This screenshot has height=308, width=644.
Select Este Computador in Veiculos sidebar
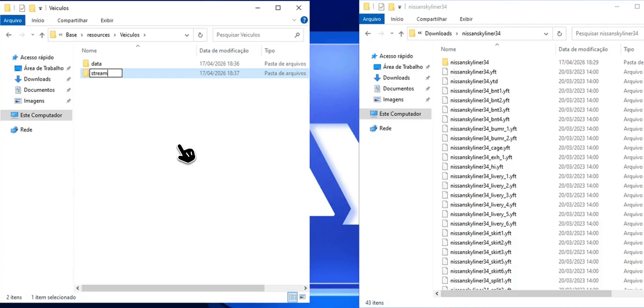tap(37, 115)
